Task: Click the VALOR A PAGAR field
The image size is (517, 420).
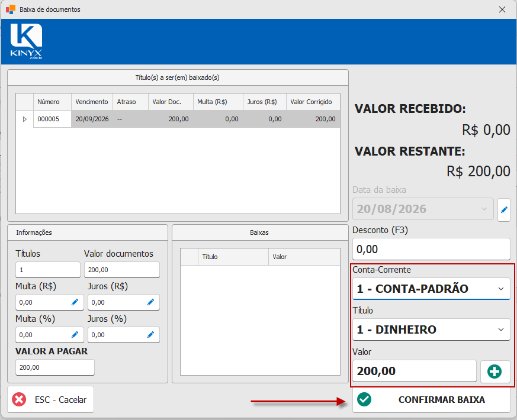Action: pyautogui.click(x=55, y=367)
